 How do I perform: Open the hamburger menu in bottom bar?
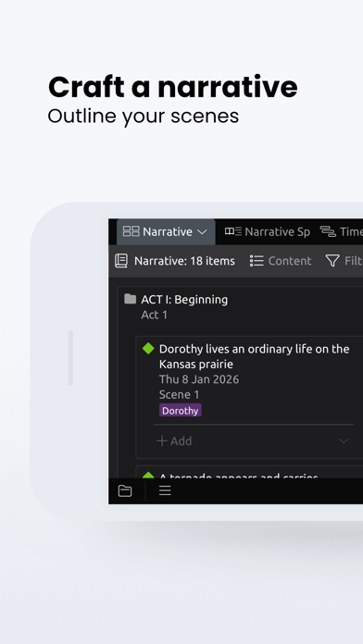coord(165,490)
